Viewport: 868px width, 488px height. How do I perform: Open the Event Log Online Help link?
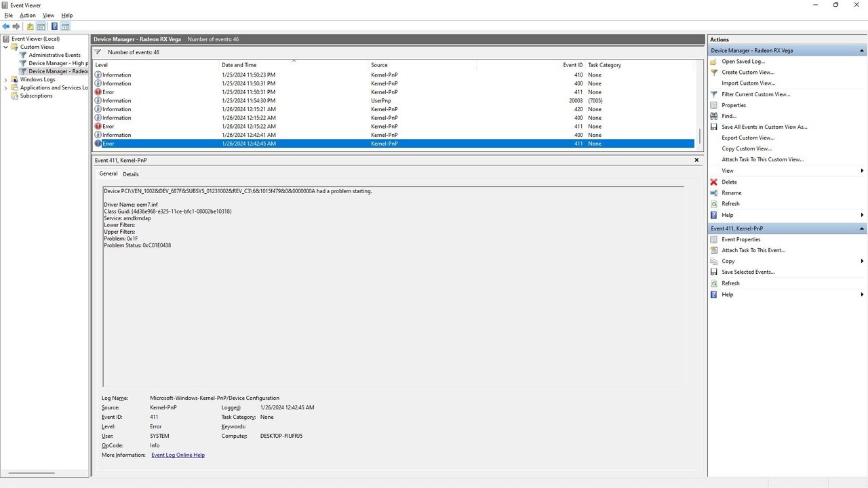(178, 455)
